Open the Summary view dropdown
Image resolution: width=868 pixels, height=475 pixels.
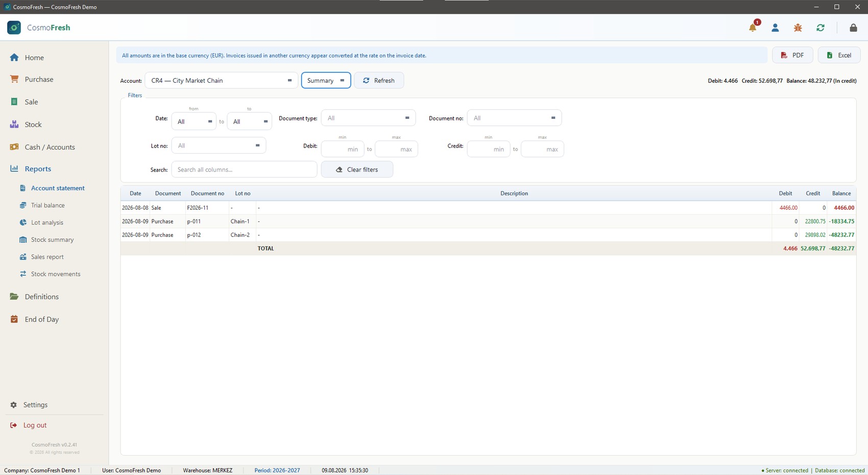click(x=326, y=81)
